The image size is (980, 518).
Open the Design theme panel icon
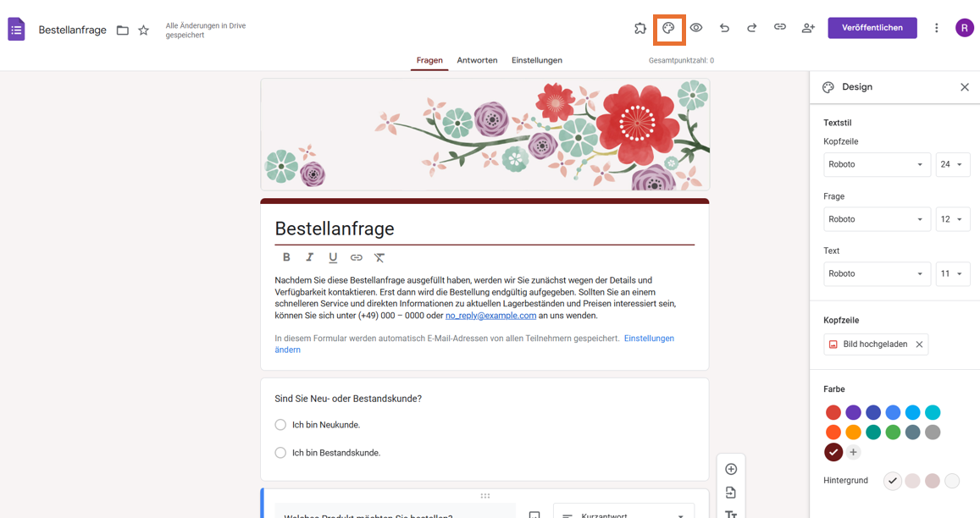[668, 27]
